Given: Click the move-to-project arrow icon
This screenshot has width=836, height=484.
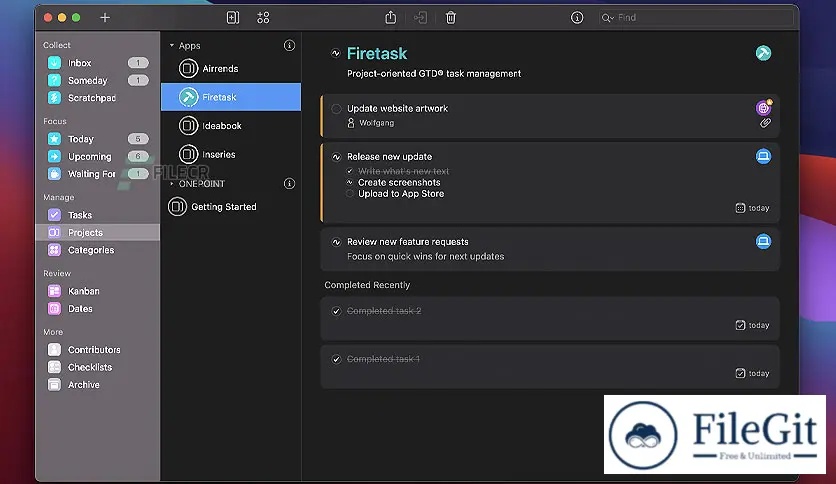Looking at the screenshot, I should coord(421,18).
